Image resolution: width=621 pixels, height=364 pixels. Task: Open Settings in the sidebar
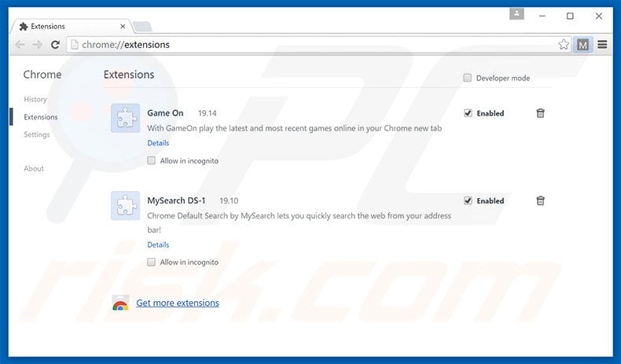point(37,134)
